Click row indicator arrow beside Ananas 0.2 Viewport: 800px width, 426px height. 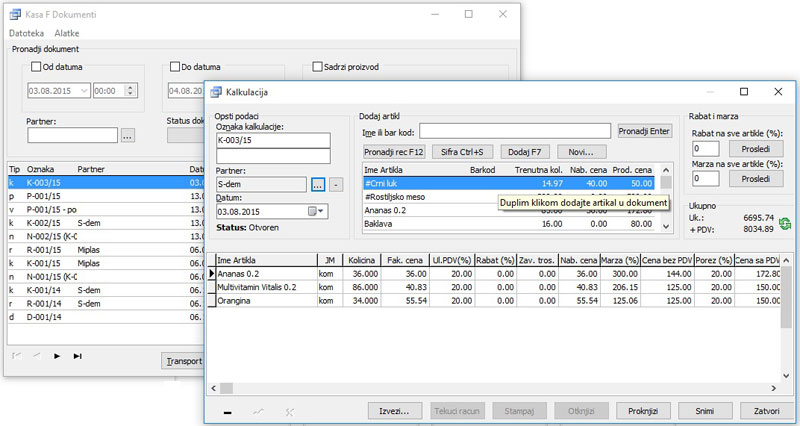[212, 274]
